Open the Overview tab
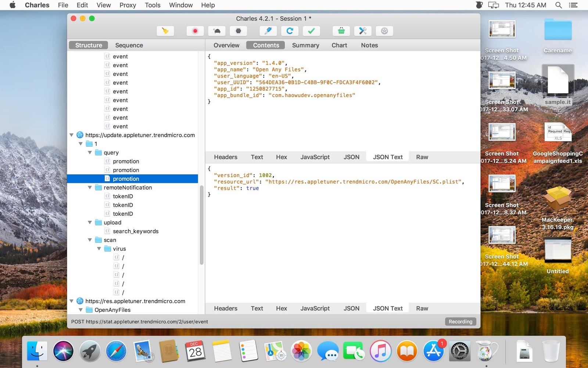 click(x=226, y=45)
